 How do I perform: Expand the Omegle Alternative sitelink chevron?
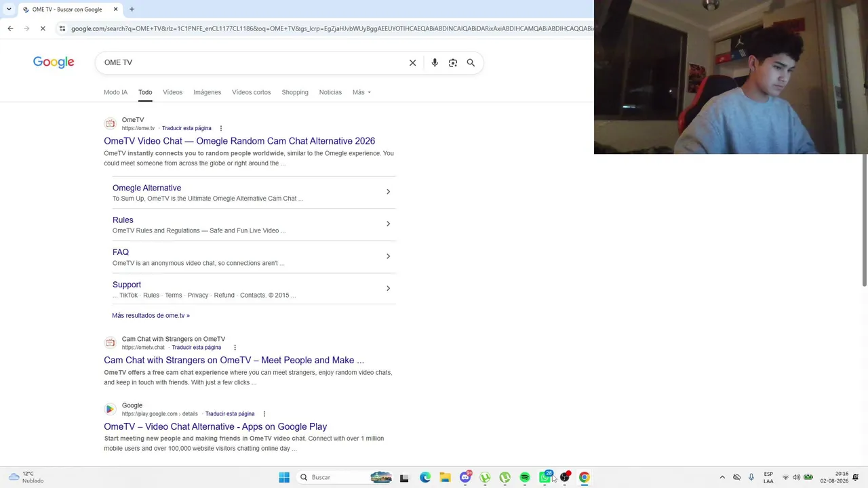(x=388, y=192)
